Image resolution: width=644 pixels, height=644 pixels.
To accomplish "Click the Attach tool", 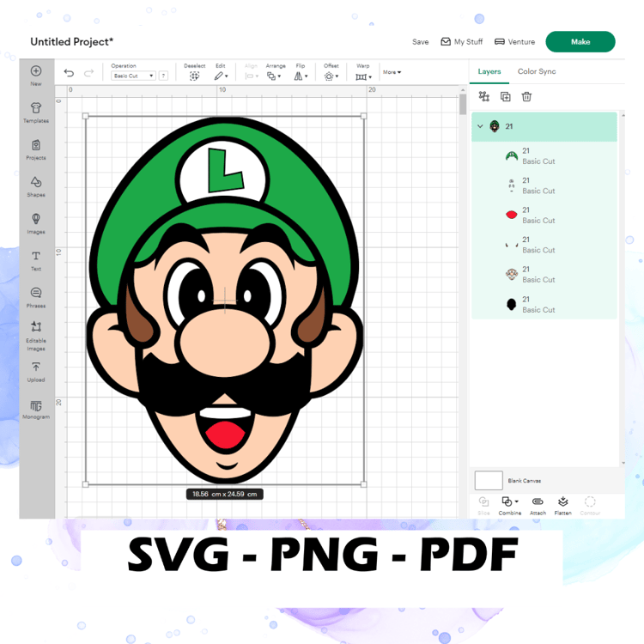I will click(x=538, y=506).
